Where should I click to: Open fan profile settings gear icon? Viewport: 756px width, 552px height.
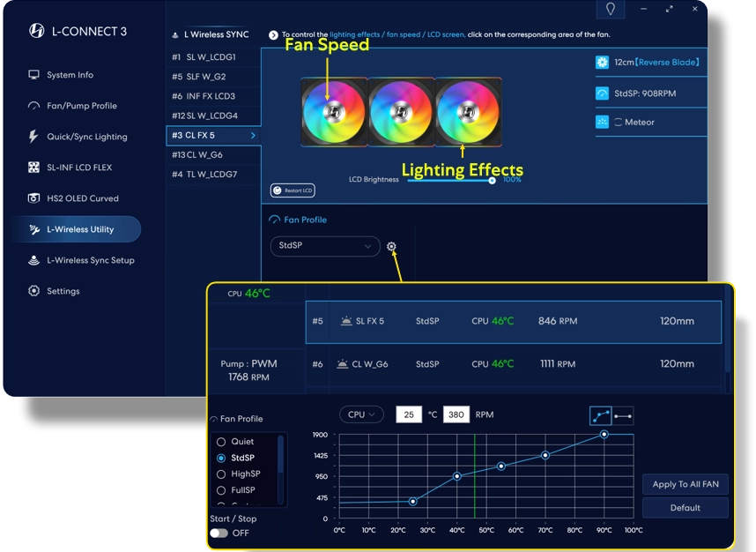(x=391, y=247)
